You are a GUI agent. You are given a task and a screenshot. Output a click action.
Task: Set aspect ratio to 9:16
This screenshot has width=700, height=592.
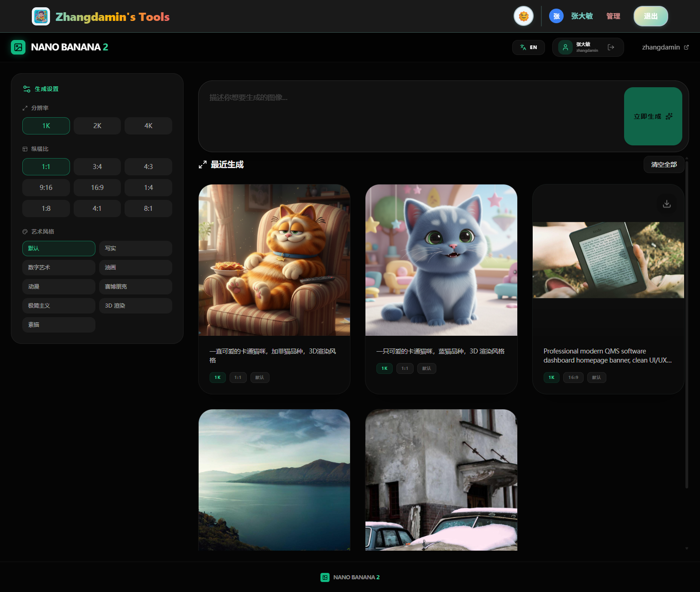(46, 188)
